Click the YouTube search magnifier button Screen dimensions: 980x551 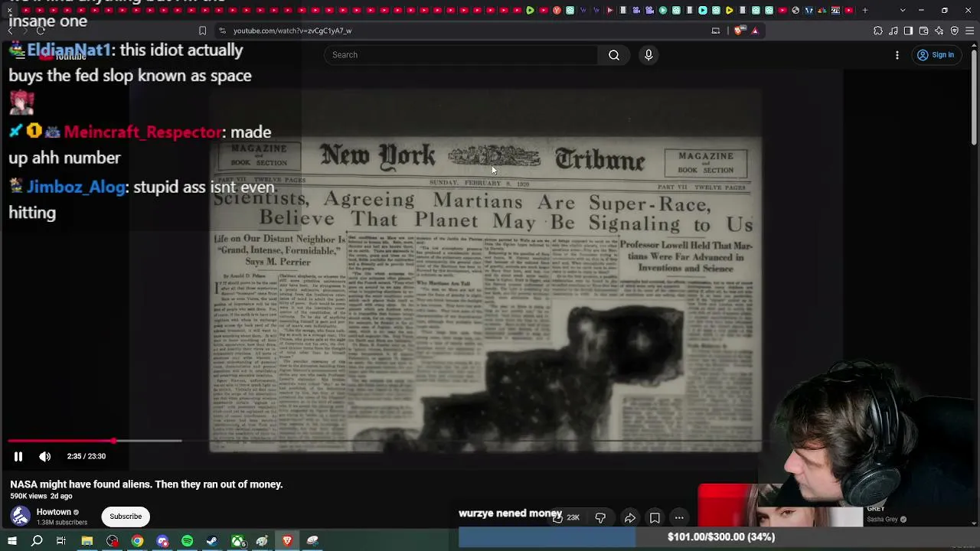(x=614, y=55)
